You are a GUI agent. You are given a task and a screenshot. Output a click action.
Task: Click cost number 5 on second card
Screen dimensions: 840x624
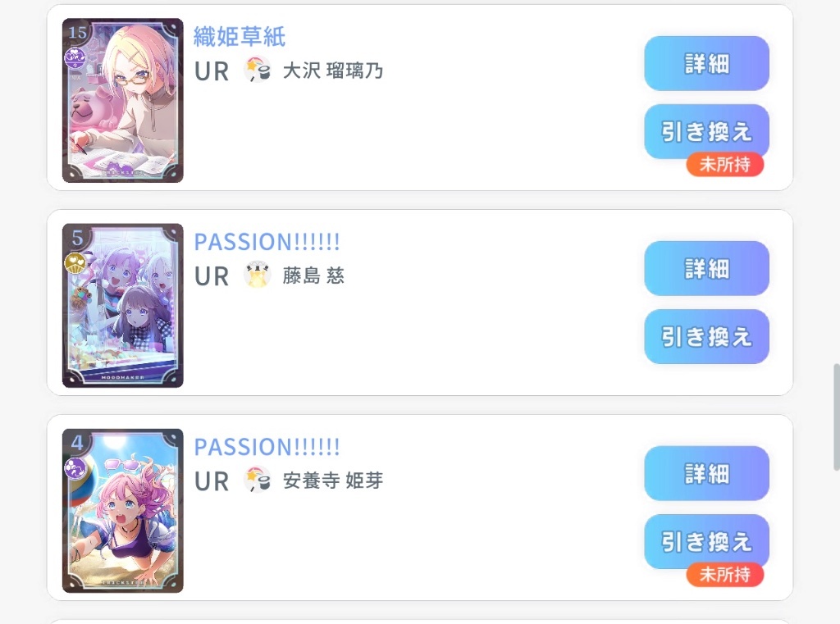[77, 237]
